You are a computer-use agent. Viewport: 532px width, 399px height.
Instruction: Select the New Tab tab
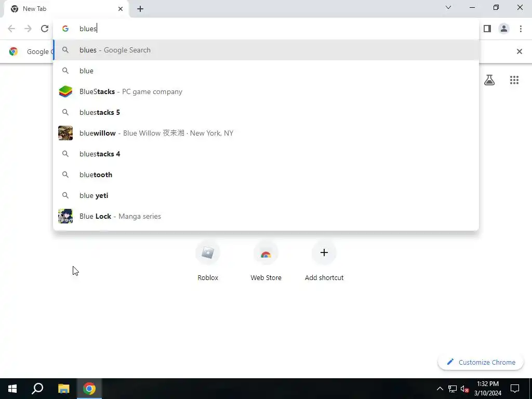[66, 9]
